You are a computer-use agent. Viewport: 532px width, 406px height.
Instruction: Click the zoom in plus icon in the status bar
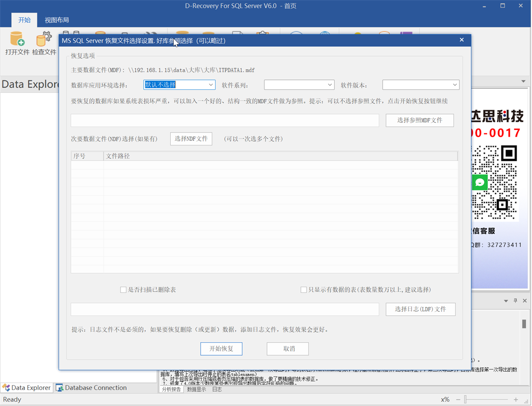coord(516,400)
